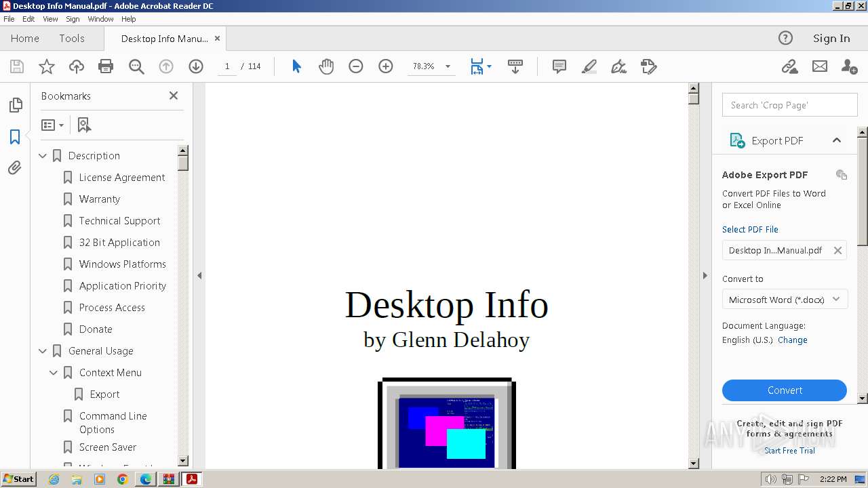This screenshot has height=488, width=868.
Task: Open the Donate bookmark
Action: pyautogui.click(x=96, y=329)
